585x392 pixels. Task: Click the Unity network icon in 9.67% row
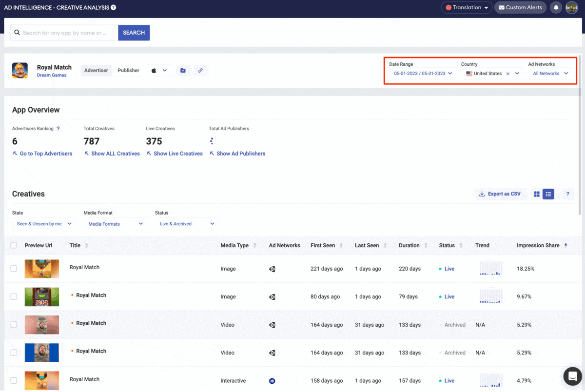[x=272, y=297]
